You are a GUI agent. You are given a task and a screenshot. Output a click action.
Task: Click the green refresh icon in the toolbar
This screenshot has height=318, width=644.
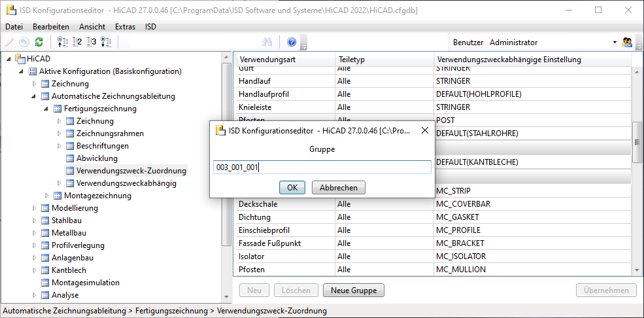(x=39, y=42)
